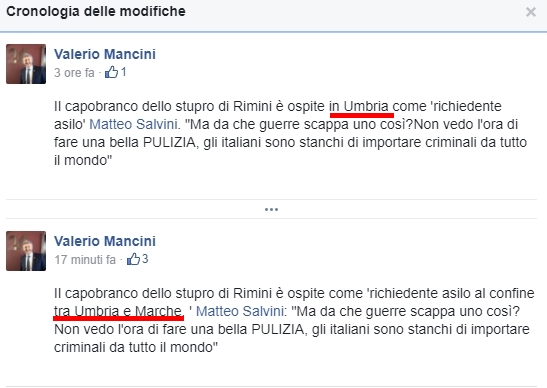
Task: Click Matteo Salvini link in second post
Action: (x=240, y=311)
